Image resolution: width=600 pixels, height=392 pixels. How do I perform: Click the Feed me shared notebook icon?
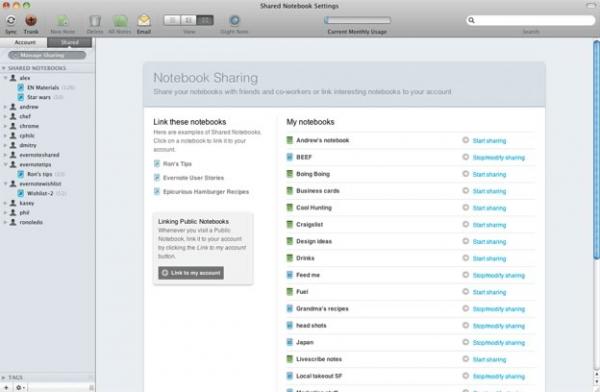coord(290,275)
